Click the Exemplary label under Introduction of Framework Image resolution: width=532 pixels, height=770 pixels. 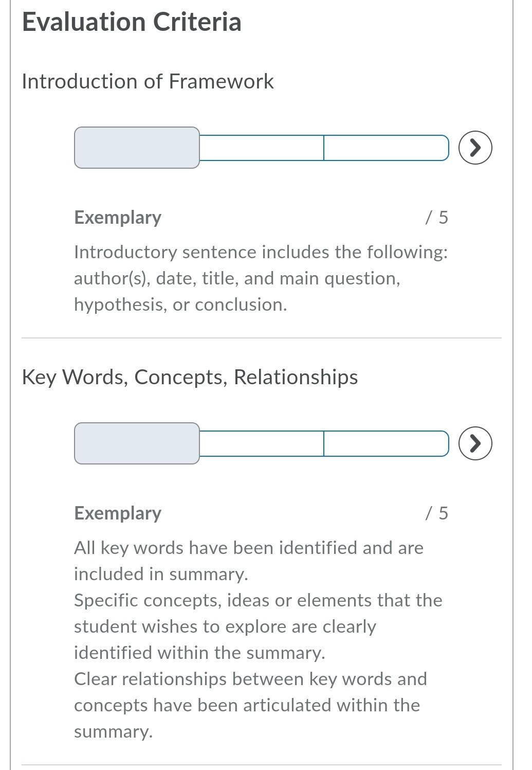pos(118,218)
